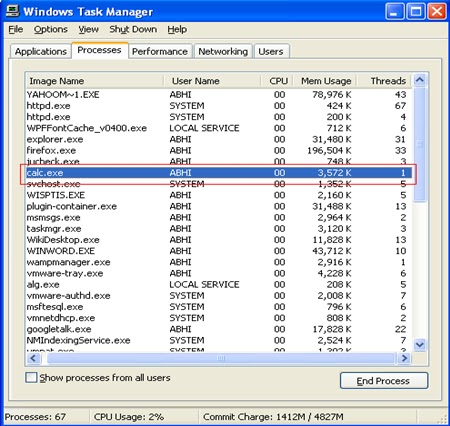The height and width of the screenshot is (426, 450).
Task: Select the googletalk.exe process
Action: point(219,329)
